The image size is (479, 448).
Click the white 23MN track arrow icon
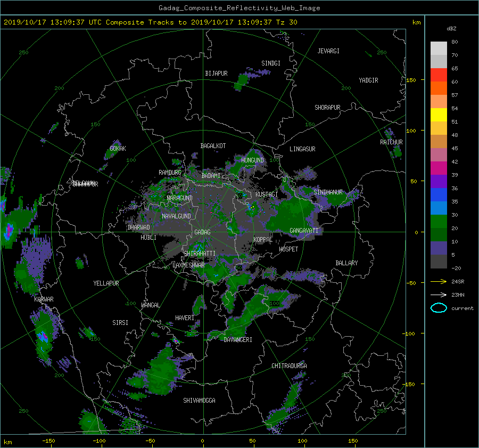click(x=439, y=295)
